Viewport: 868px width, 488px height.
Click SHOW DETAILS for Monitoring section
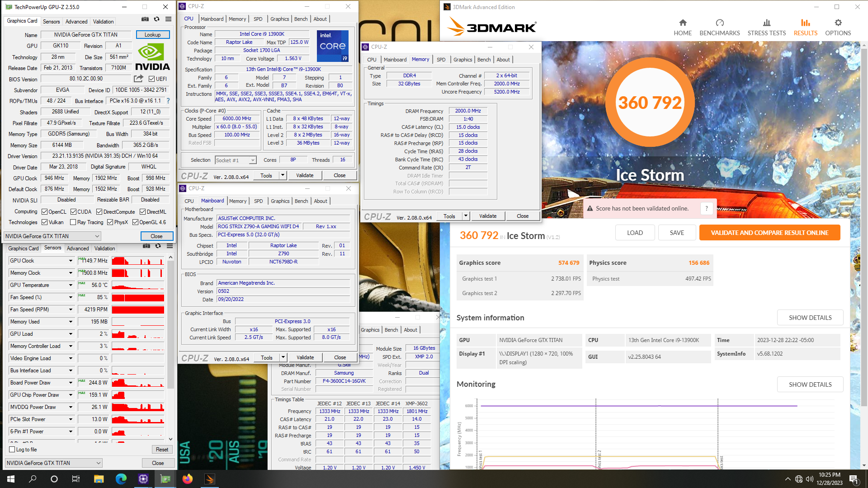810,385
